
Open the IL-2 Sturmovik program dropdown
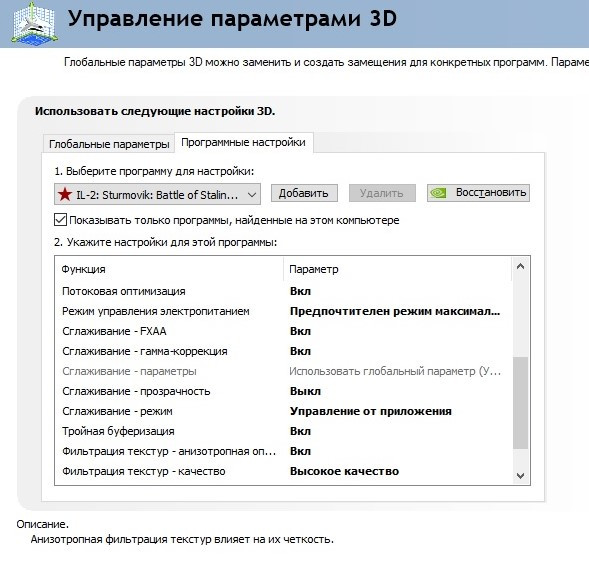tap(157, 194)
